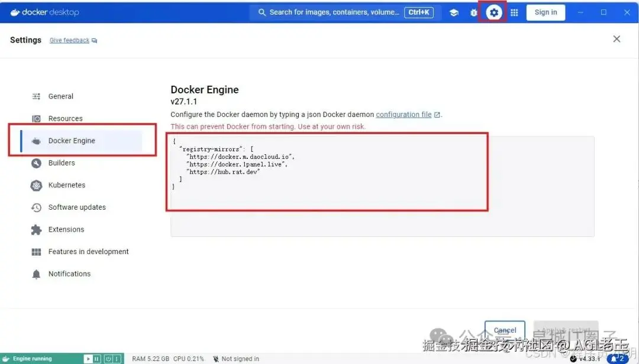This screenshot has height=364, width=639.
Task: Click the v4.33.1 version indicator
Action: [585, 359]
